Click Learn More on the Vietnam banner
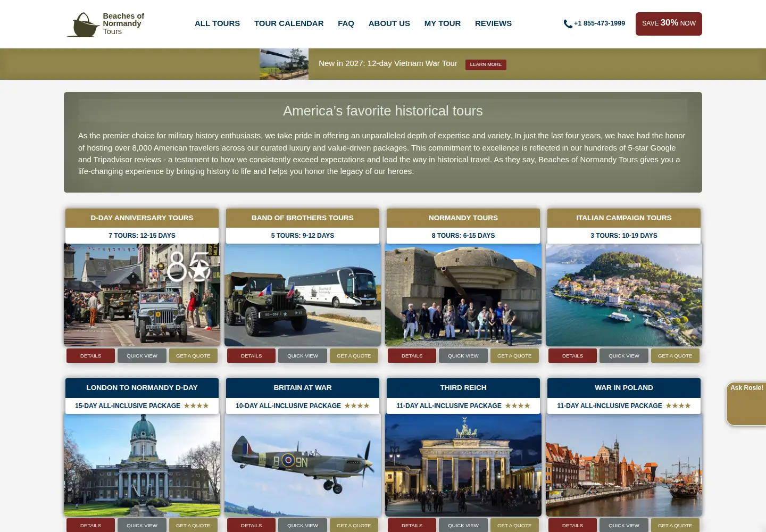Screen dimensions: 766x532 click(486, 64)
